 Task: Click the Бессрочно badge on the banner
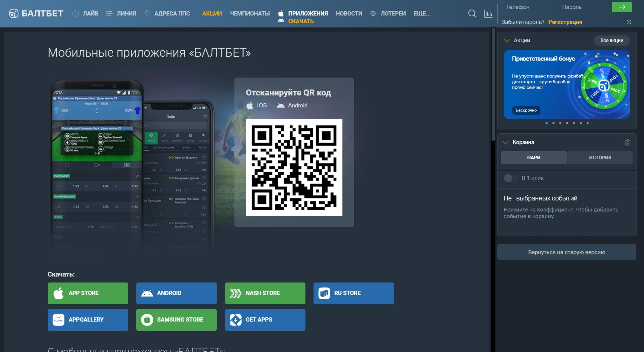point(526,110)
